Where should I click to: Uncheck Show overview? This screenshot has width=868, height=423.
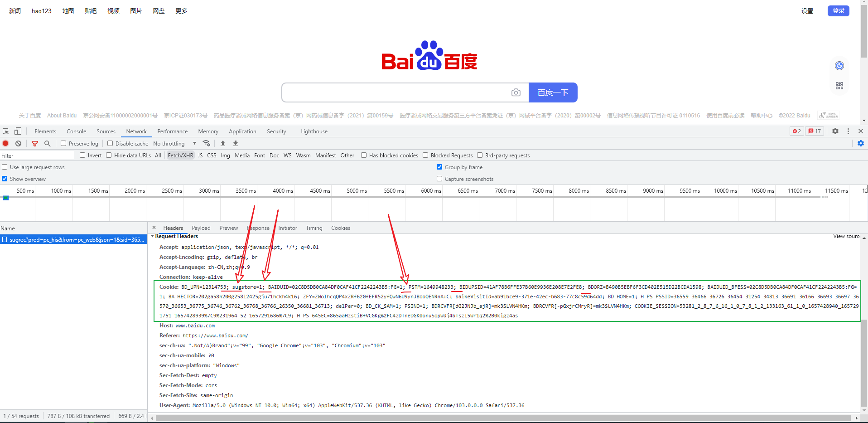5,179
